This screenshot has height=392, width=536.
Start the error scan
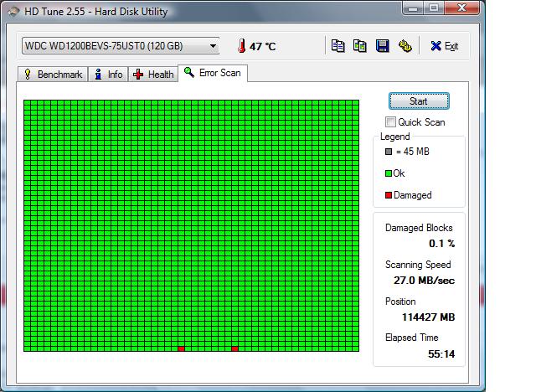point(419,101)
